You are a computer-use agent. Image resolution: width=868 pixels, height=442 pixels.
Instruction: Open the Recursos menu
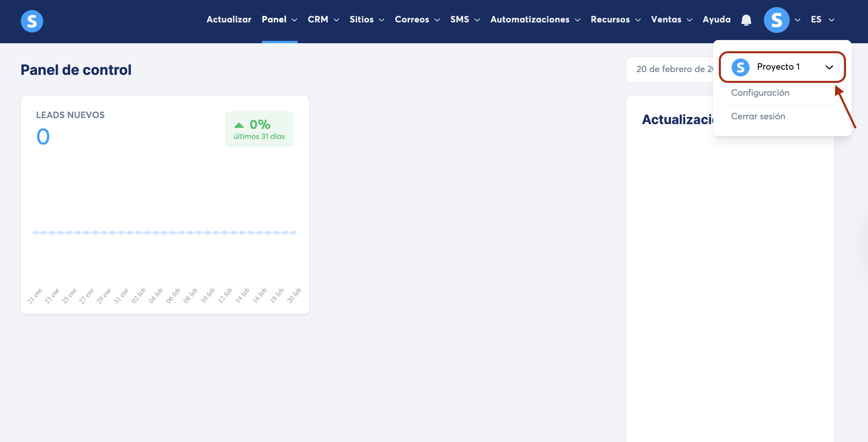pos(615,20)
